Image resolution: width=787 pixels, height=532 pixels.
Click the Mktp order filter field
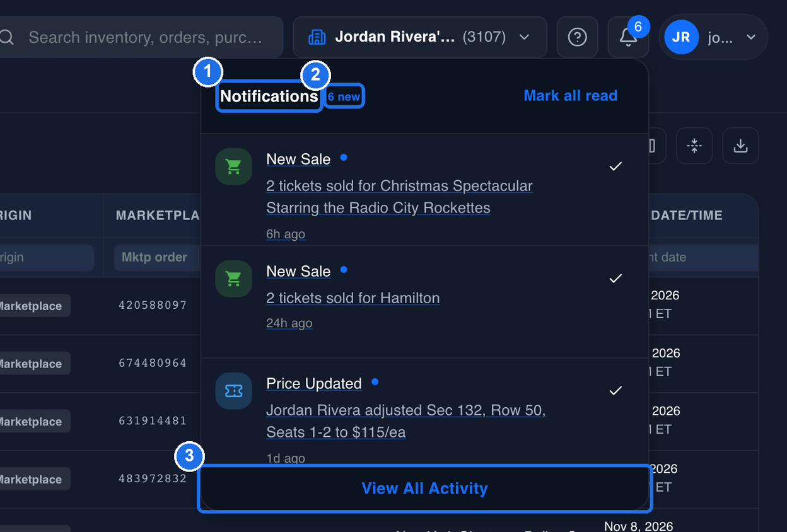click(x=158, y=257)
